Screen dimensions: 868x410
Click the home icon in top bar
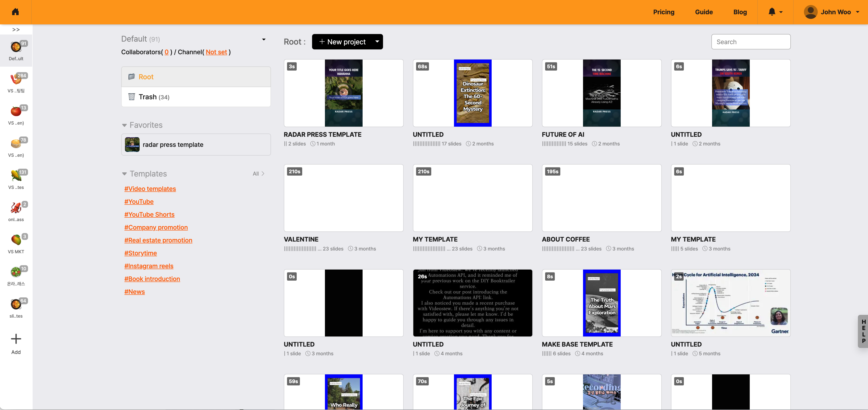(15, 12)
